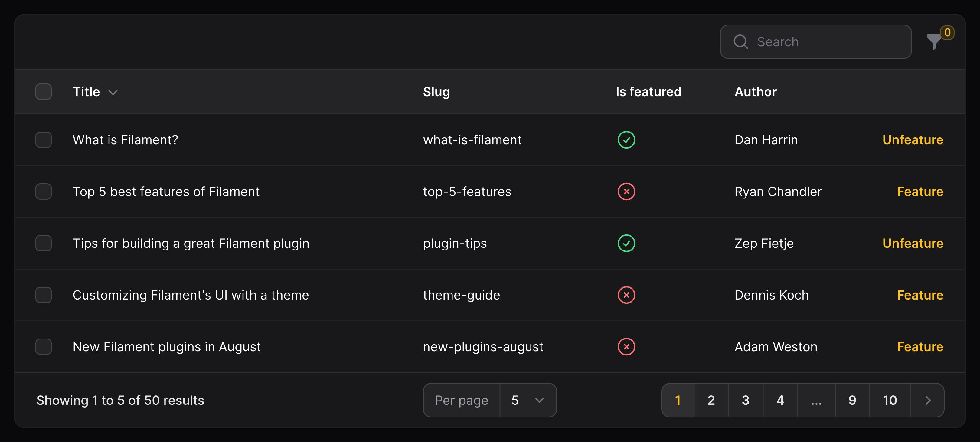This screenshot has height=442, width=980.
Task: Check the Customizing Filament's UI row checkbox
Action: (x=43, y=295)
